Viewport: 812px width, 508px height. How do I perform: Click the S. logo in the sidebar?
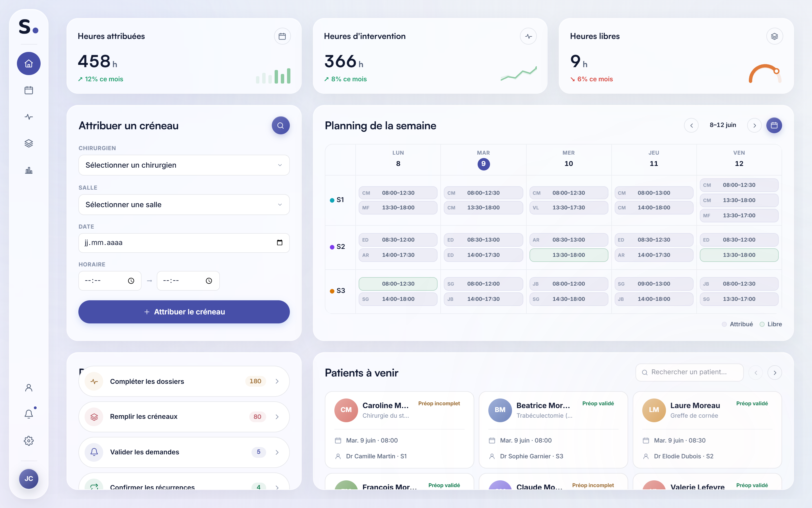click(29, 27)
